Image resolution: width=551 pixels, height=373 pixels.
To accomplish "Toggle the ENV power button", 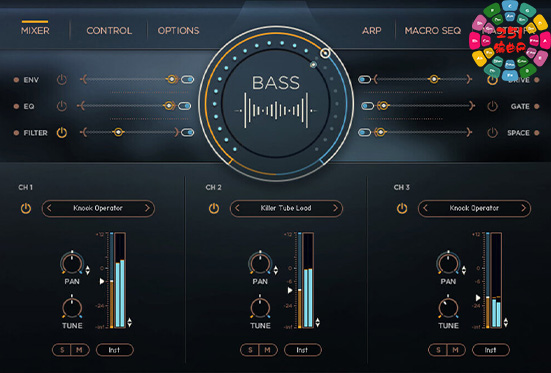I will coord(62,80).
